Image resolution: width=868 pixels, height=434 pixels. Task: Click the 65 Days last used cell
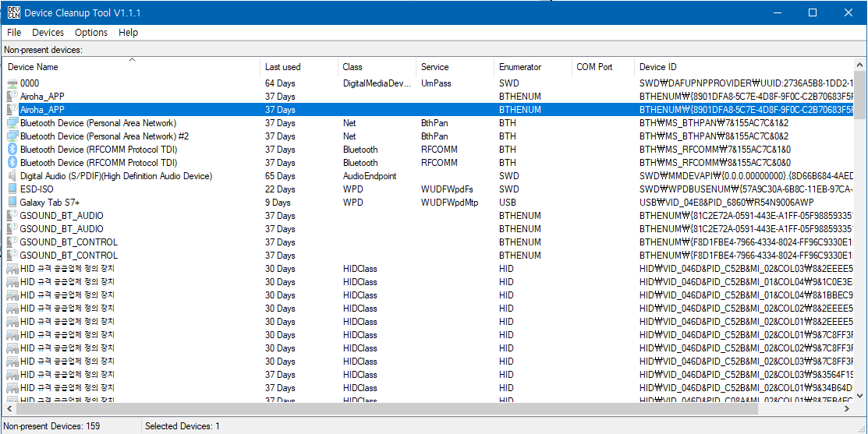(279, 176)
